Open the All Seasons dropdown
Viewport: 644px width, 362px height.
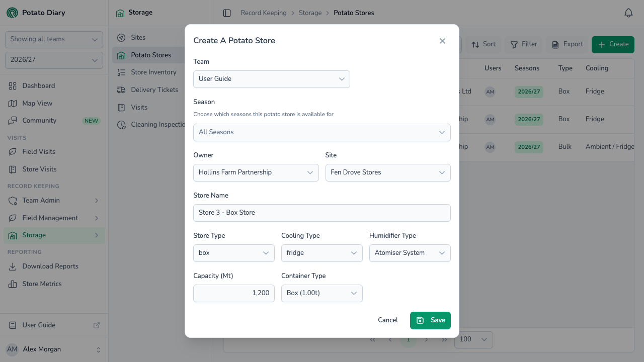pyautogui.click(x=322, y=132)
